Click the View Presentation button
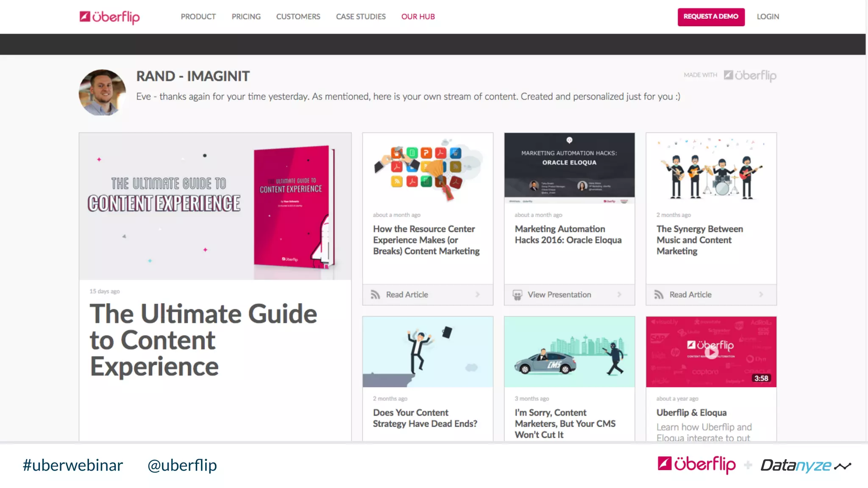The height and width of the screenshot is (488, 868). (x=569, y=294)
